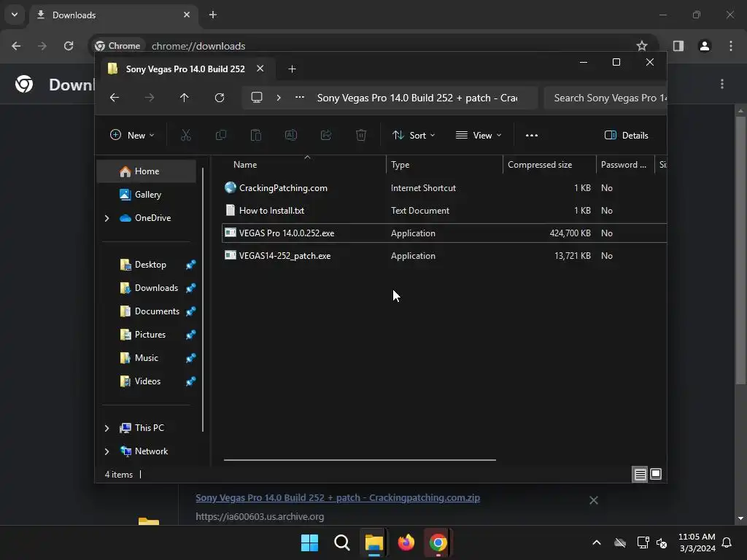This screenshot has height=560, width=747.
Task: Switch to large thumbnails view icon in status bar
Action: pos(656,474)
